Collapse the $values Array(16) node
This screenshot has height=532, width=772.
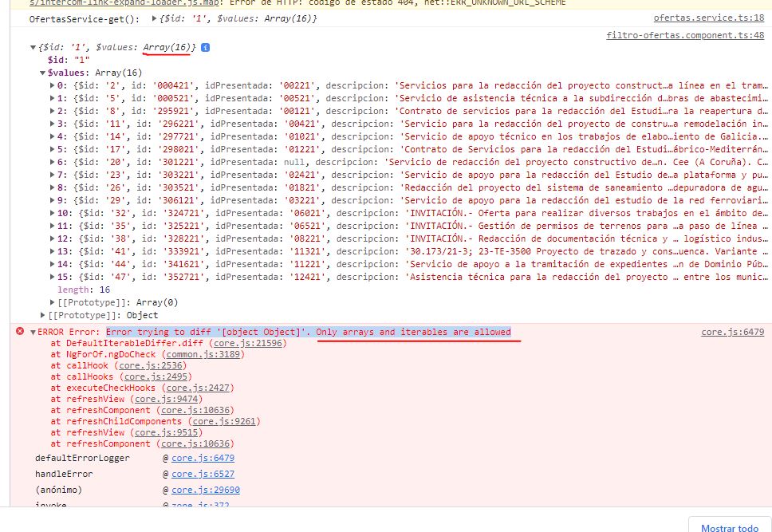[43, 73]
